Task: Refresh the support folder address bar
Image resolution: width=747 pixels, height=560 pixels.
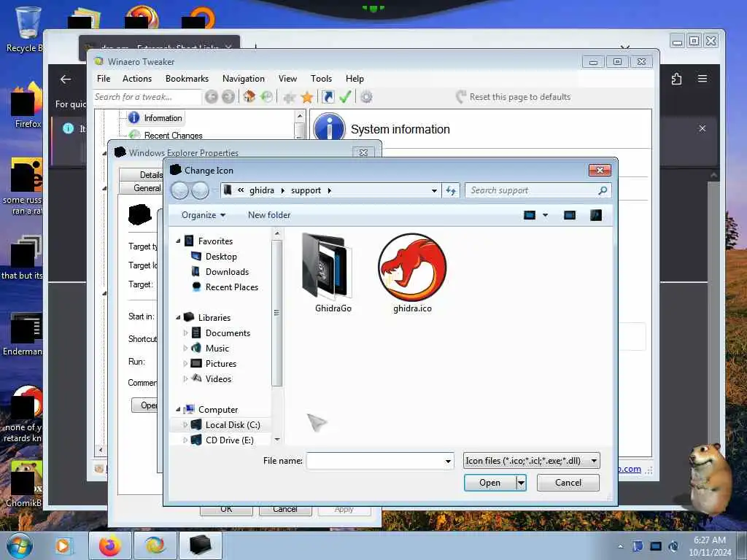Action: 451,190
